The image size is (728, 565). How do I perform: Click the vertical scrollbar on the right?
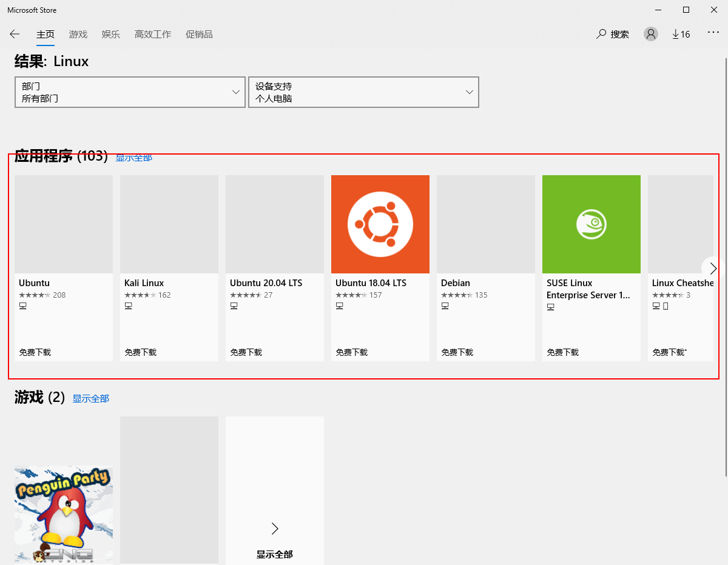coord(726,267)
